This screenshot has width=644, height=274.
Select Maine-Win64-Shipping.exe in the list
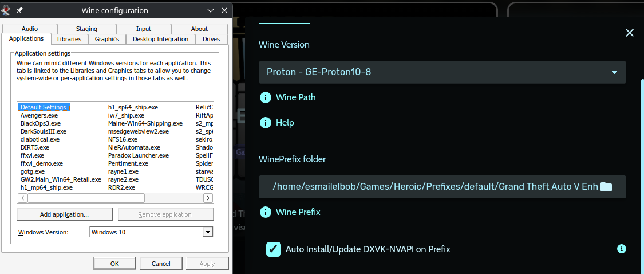click(x=145, y=123)
